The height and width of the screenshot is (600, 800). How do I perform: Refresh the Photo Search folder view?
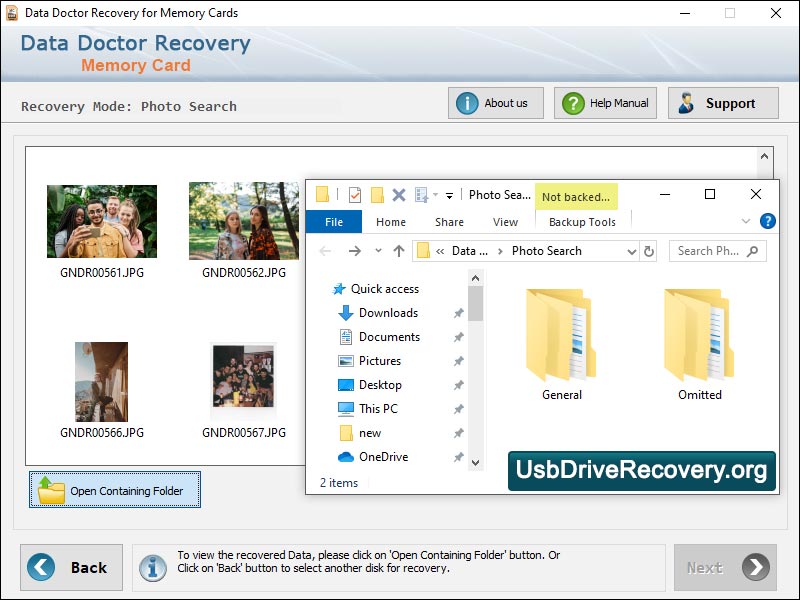point(648,251)
